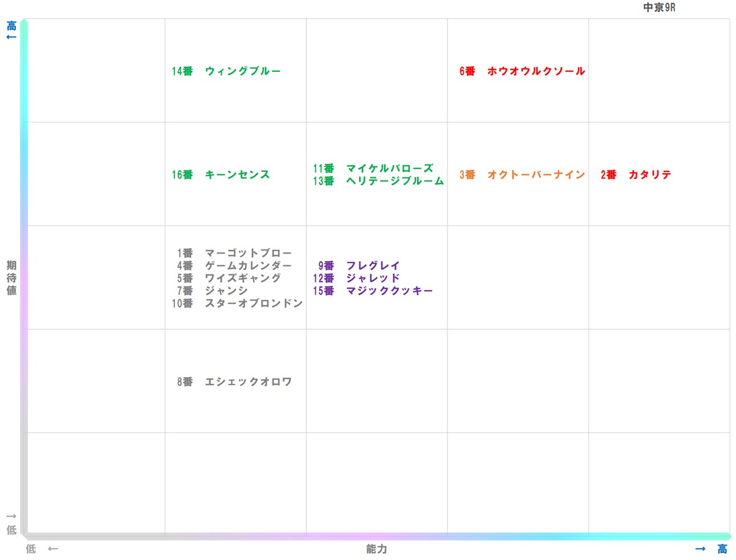Click the vertical 期待値 axis label
736x560 pixels.
(11, 277)
